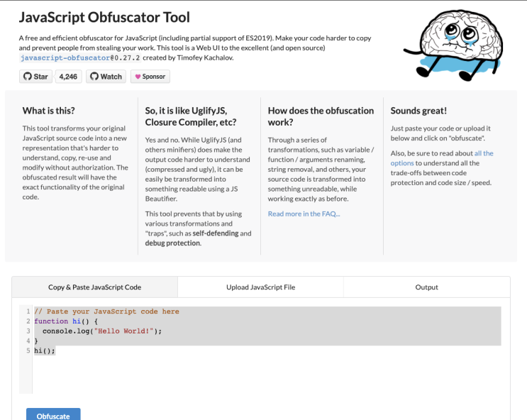Click the crying brain mascot image
The height and width of the screenshot is (420, 527).
click(453, 45)
